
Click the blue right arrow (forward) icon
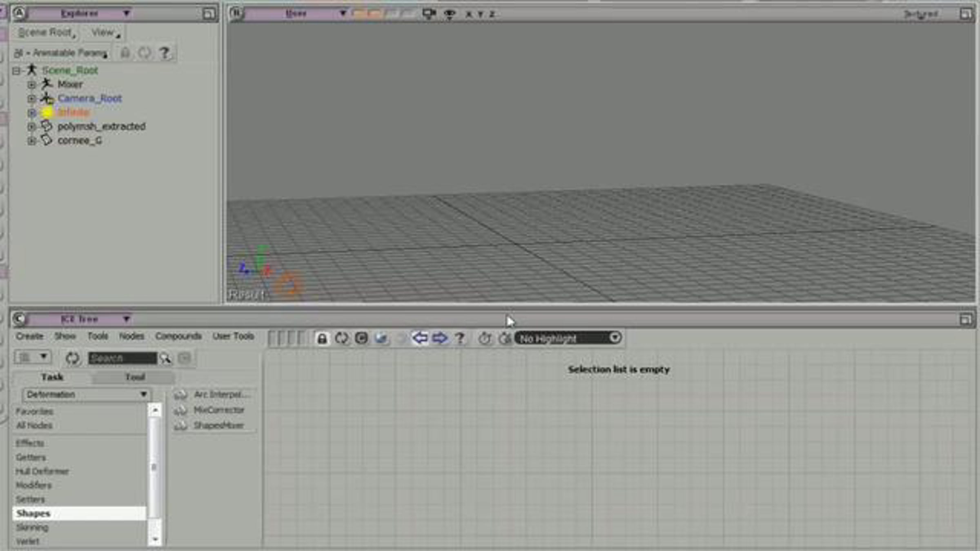click(439, 338)
